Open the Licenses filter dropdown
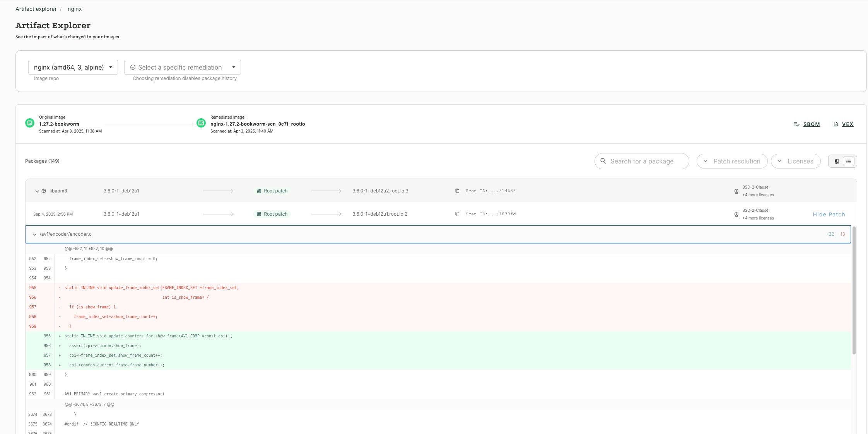The height and width of the screenshot is (434, 868). pyautogui.click(x=795, y=161)
